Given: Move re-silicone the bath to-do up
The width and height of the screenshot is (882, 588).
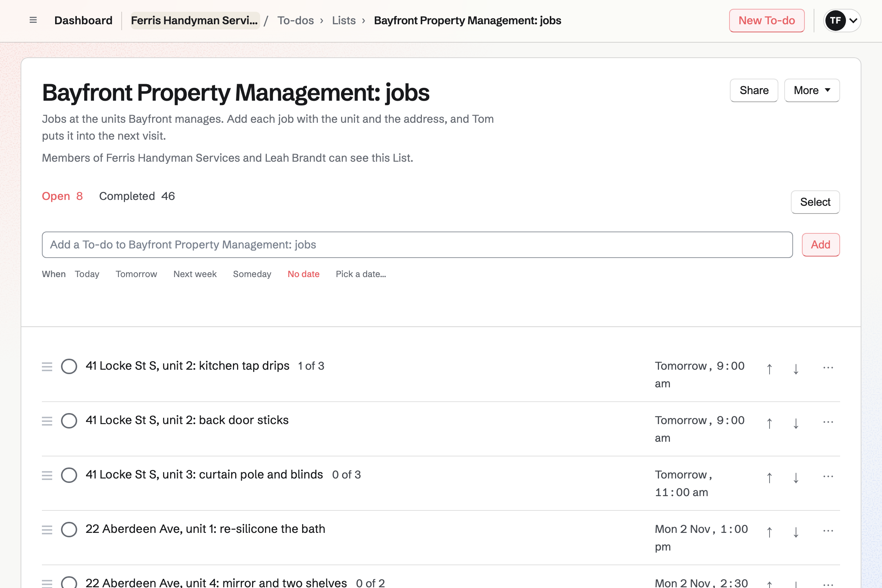Looking at the screenshot, I should (769, 532).
